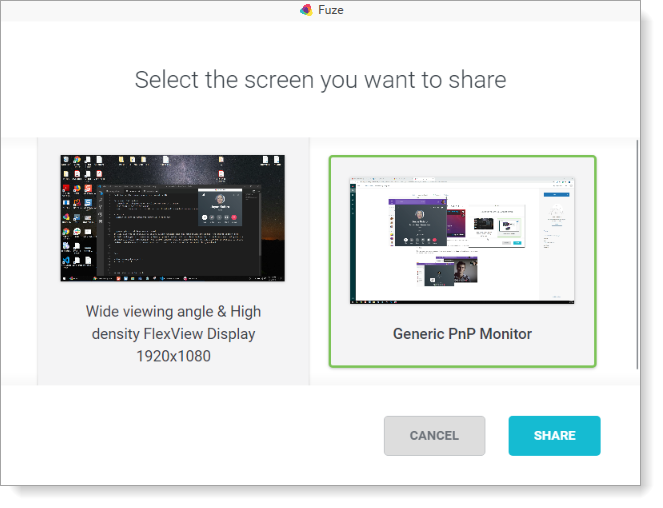Click the CANCEL button
663x508 pixels.
click(434, 435)
